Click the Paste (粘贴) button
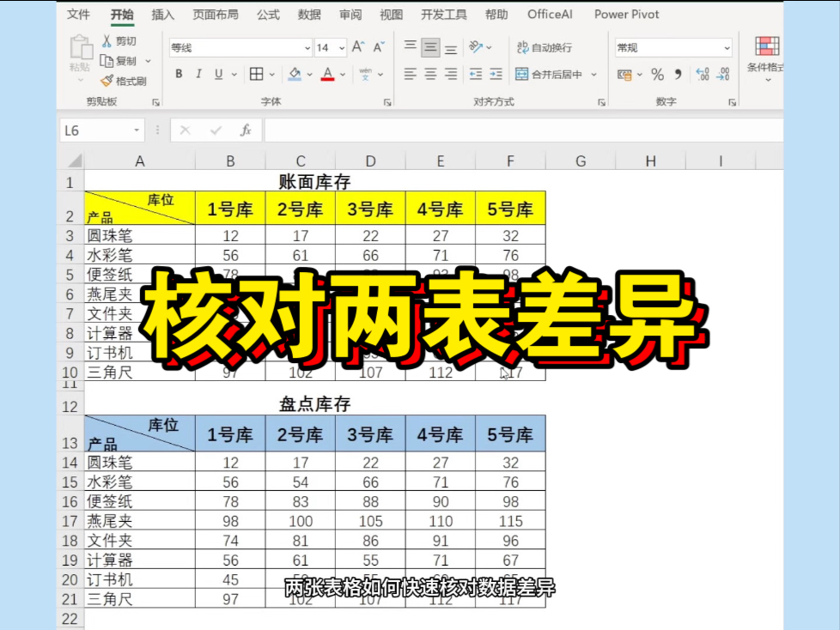This screenshot has width=840, height=630. tap(82, 51)
